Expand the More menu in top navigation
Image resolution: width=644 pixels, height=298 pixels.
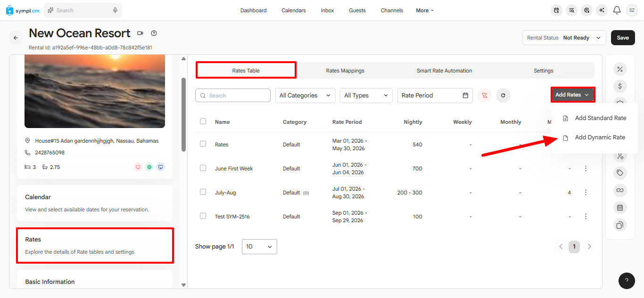(425, 10)
